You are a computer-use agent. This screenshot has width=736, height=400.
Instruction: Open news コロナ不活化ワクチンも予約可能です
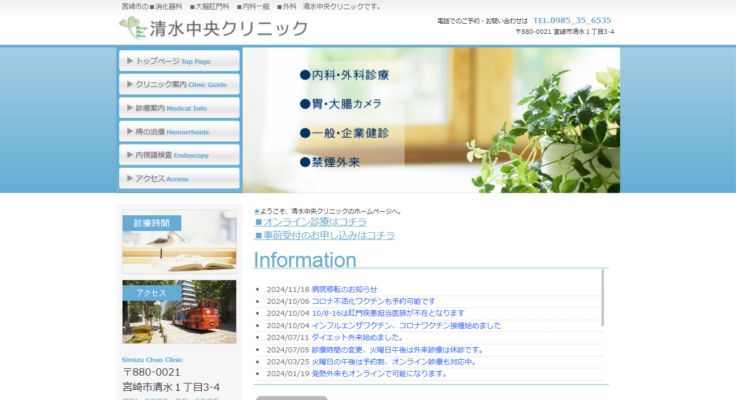(373, 301)
